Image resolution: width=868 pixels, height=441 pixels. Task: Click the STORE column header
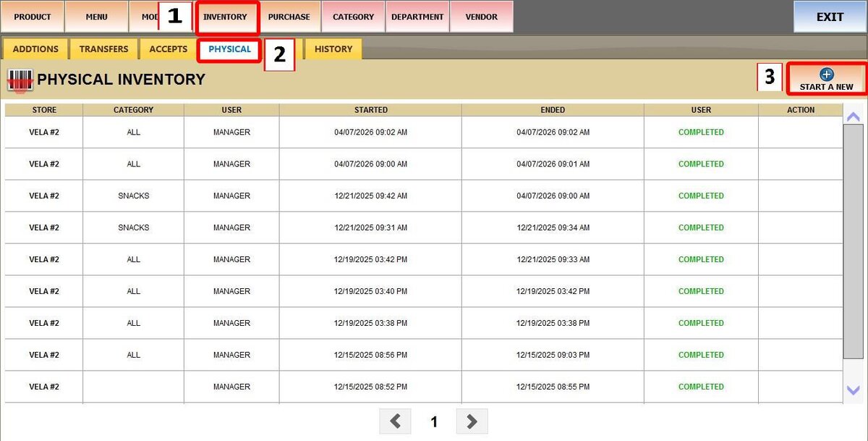pos(44,110)
